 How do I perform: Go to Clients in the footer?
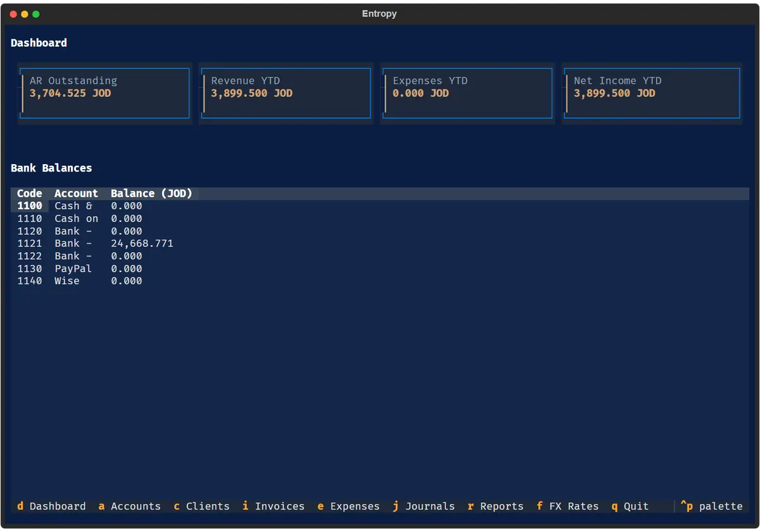(x=201, y=506)
